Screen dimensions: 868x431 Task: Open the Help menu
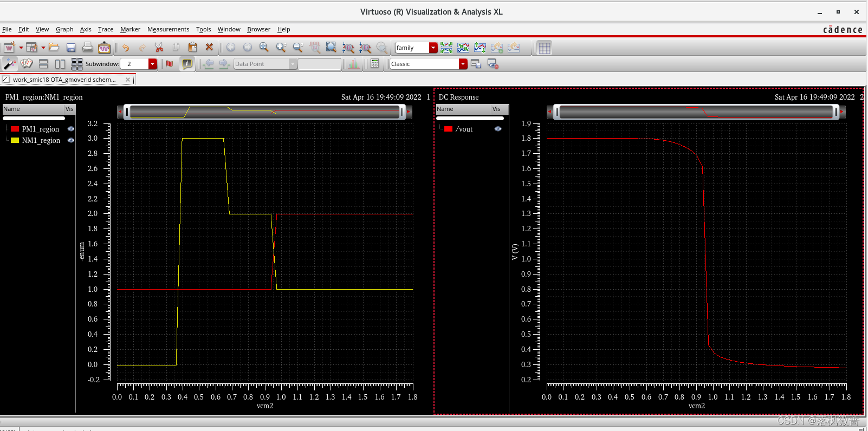tap(284, 29)
